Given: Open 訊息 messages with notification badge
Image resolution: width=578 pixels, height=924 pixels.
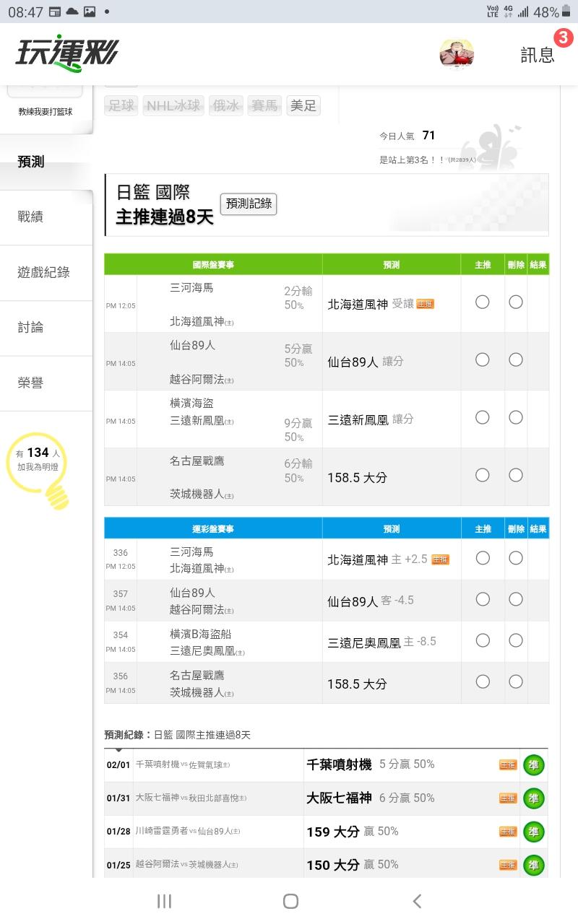Looking at the screenshot, I should [x=538, y=54].
